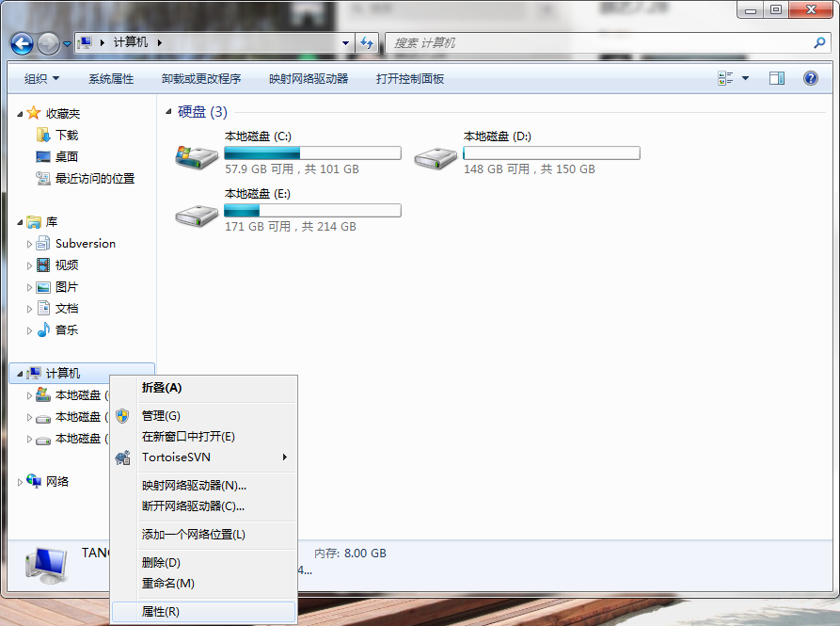840x626 pixels.
Task: Click the search magnifier icon
Action: click(819, 43)
